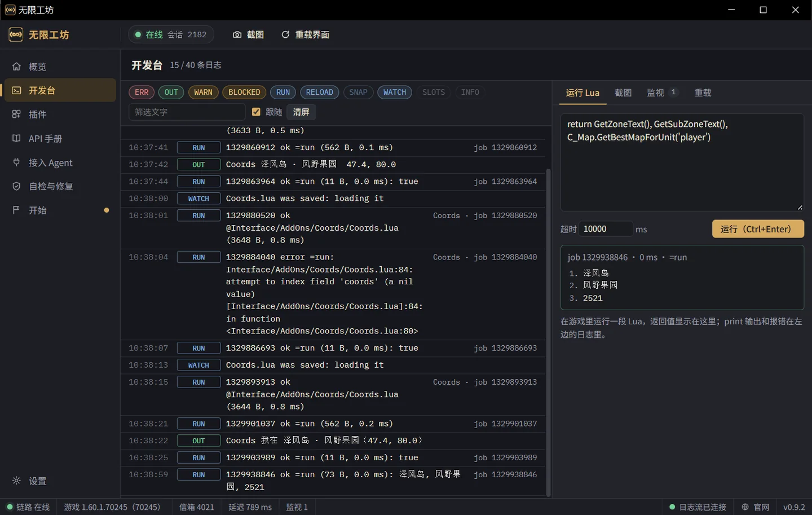Click the log list vertical scrollbar

click(x=549, y=333)
